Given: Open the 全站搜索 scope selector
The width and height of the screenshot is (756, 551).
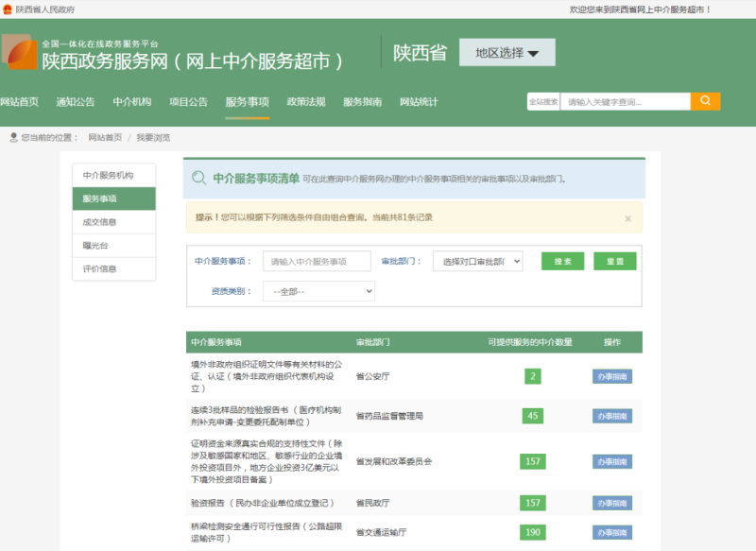Looking at the screenshot, I should click(542, 102).
